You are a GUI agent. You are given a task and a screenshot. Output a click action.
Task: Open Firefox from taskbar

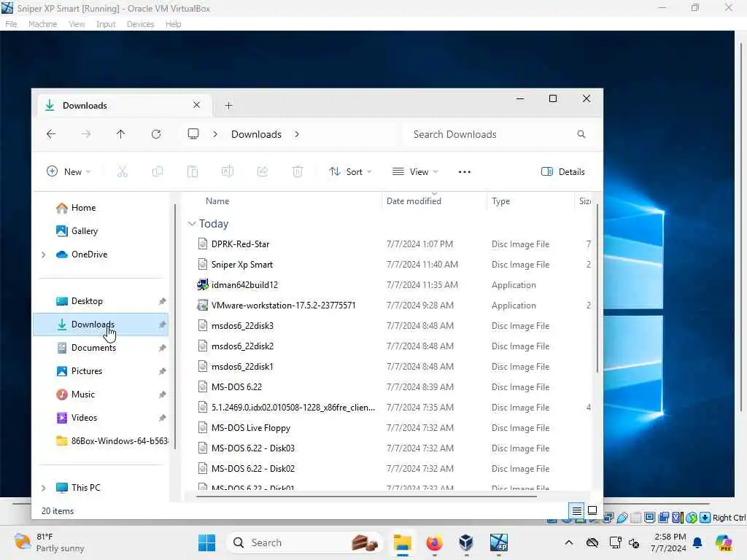point(434,542)
